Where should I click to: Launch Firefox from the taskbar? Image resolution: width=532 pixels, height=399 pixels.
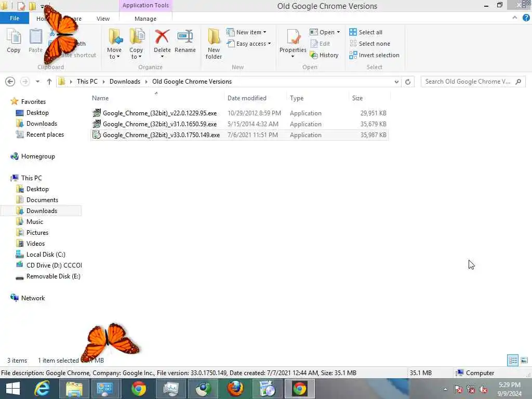tap(235, 389)
